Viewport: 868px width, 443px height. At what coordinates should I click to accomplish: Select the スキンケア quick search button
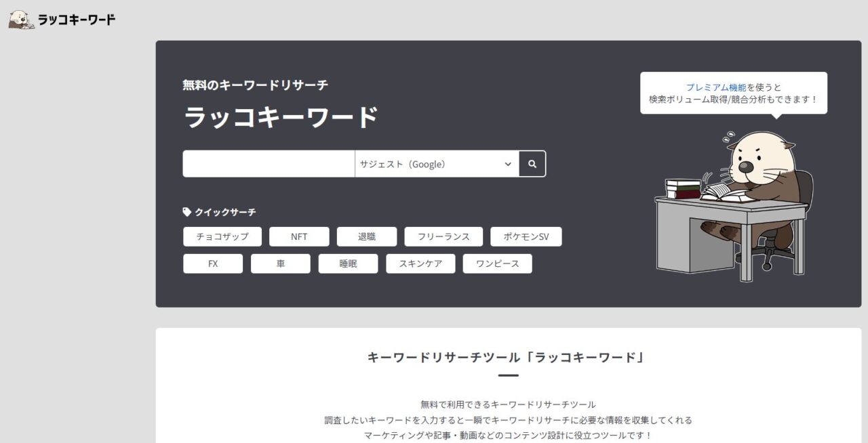(420, 263)
